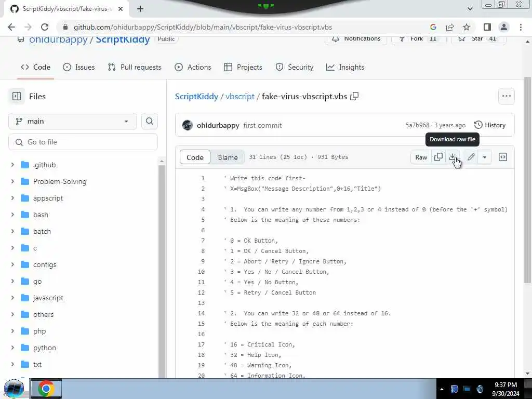Click the ScriptKiddy breadcrumb link
The height and width of the screenshot is (399, 532).
point(196,96)
